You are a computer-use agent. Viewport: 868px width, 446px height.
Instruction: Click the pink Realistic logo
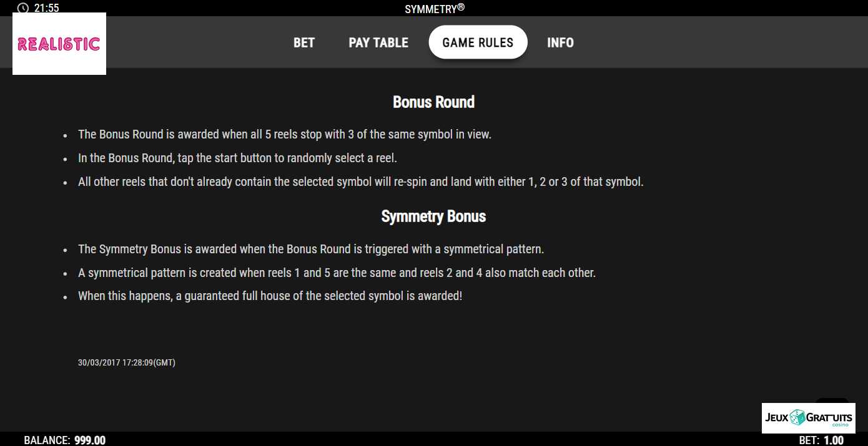click(59, 44)
